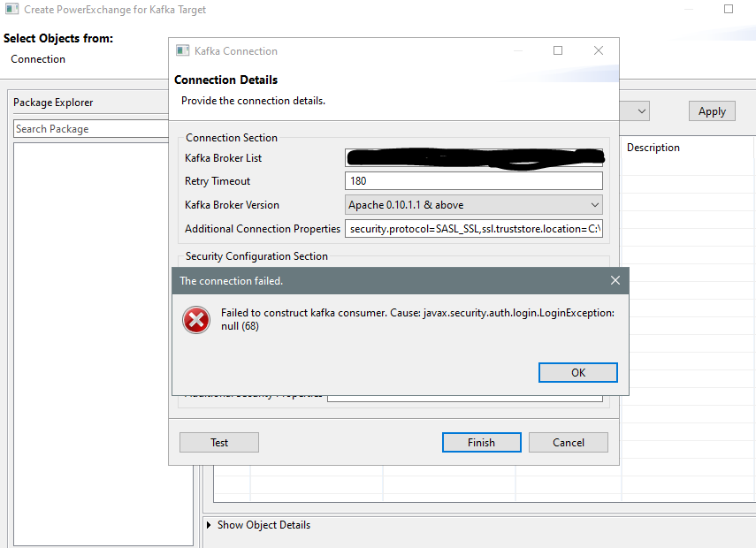Image resolution: width=756 pixels, height=548 pixels.
Task: Click OK in the connection failed dialog
Action: point(577,373)
